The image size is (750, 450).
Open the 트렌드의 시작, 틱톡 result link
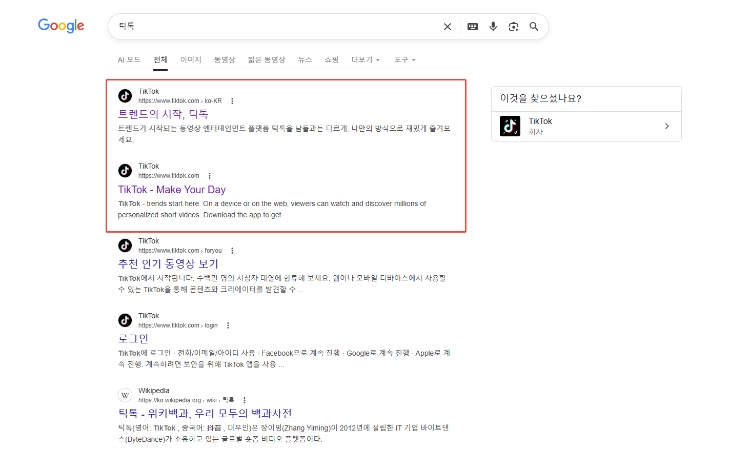tap(163, 114)
